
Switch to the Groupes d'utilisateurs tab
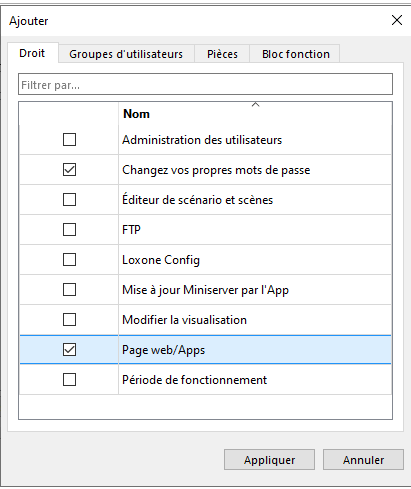(126, 54)
